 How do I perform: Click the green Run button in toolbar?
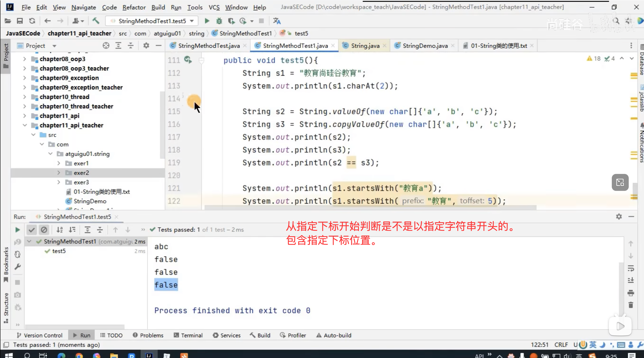point(207,21)
